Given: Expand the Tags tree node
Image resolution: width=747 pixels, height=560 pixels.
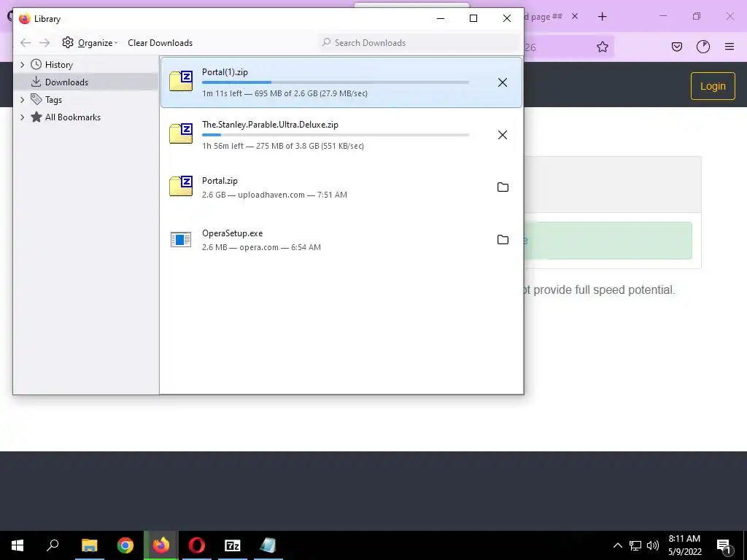Looking at the screenshot, I should pos(22,99).
